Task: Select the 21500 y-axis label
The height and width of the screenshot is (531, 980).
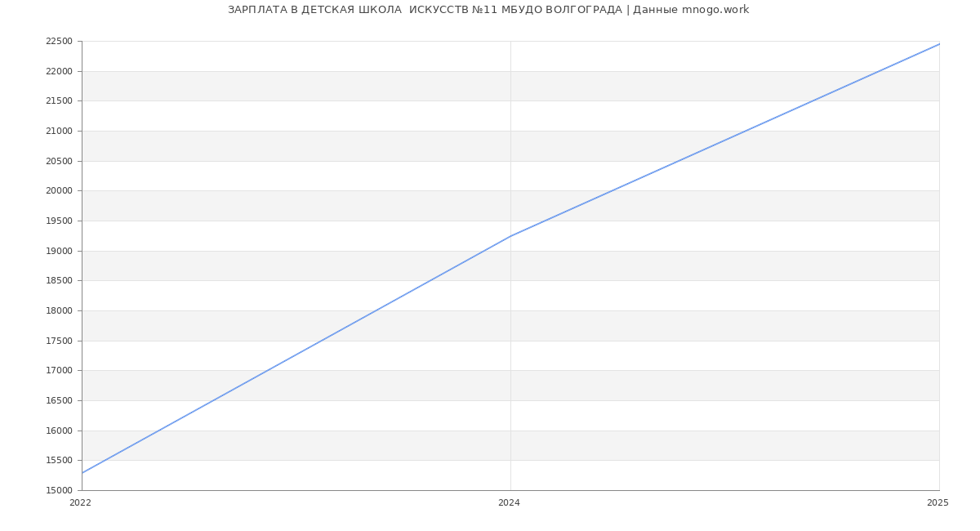Action: pos(59,101)
